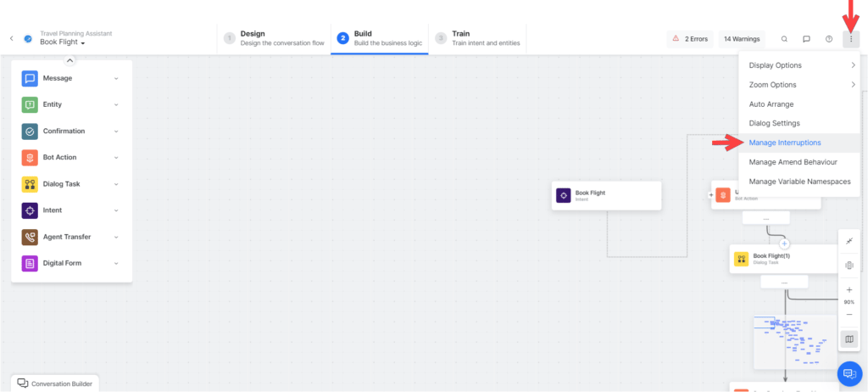This screenshot has height=392, width=868.
Task: Switch to the Build tab
Action: coord(380,38)
